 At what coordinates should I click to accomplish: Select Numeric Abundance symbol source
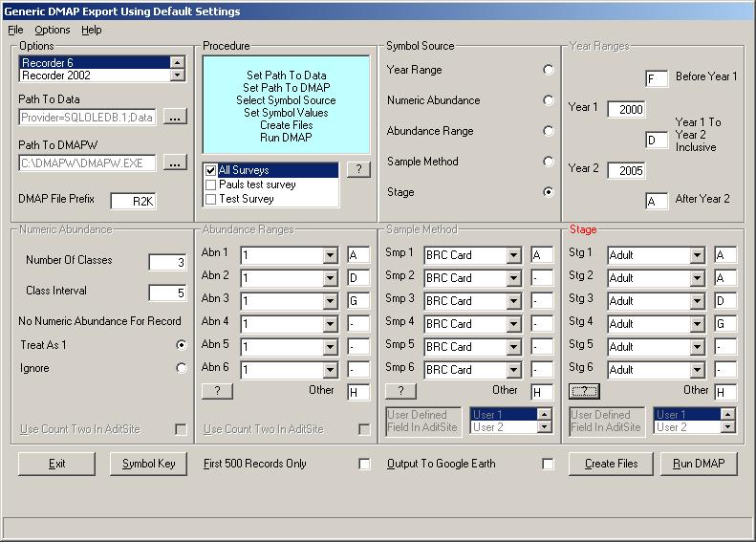tap(549, 100)
